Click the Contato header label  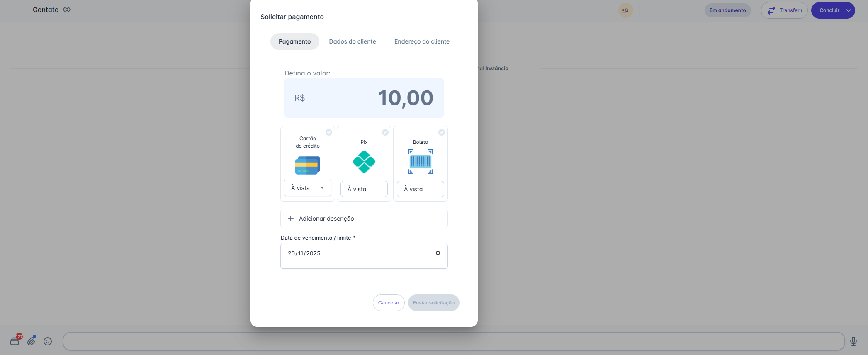(46, 10)
